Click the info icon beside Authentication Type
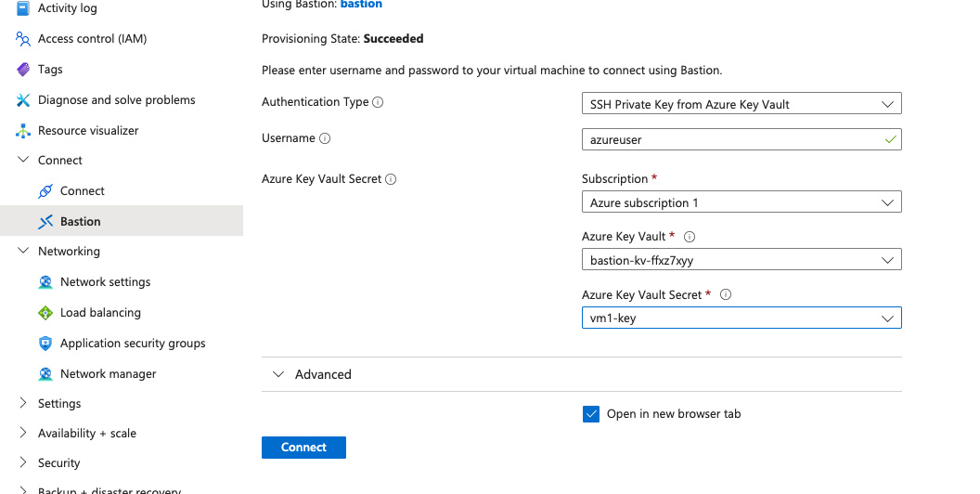Screen dimensions: 980x494 click(x=378, y=102)
